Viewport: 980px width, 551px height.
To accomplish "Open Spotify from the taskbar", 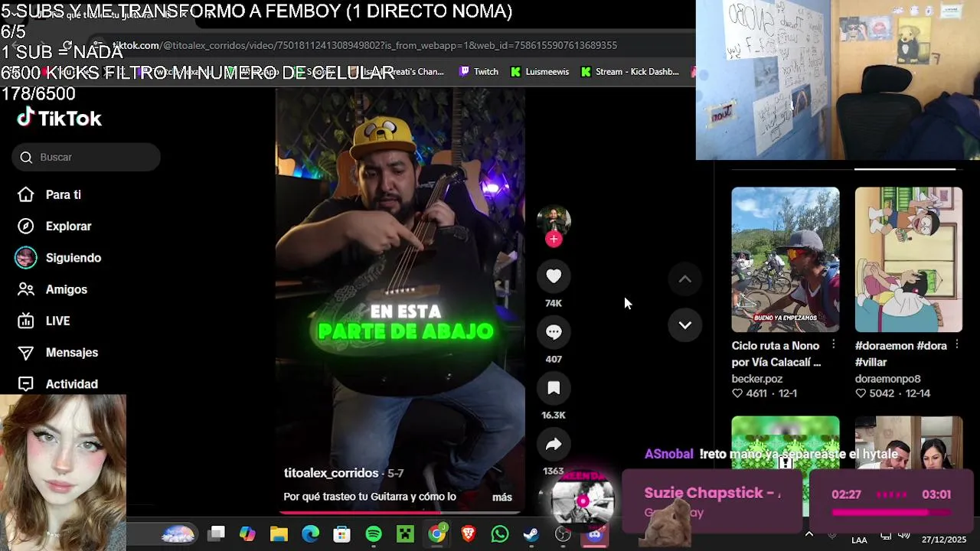I will tap(374, 534).
